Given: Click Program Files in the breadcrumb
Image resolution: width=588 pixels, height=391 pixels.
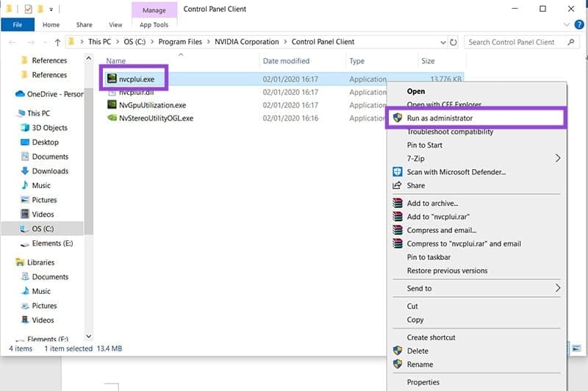Looking at the screenshot, I should coord(180,42).
